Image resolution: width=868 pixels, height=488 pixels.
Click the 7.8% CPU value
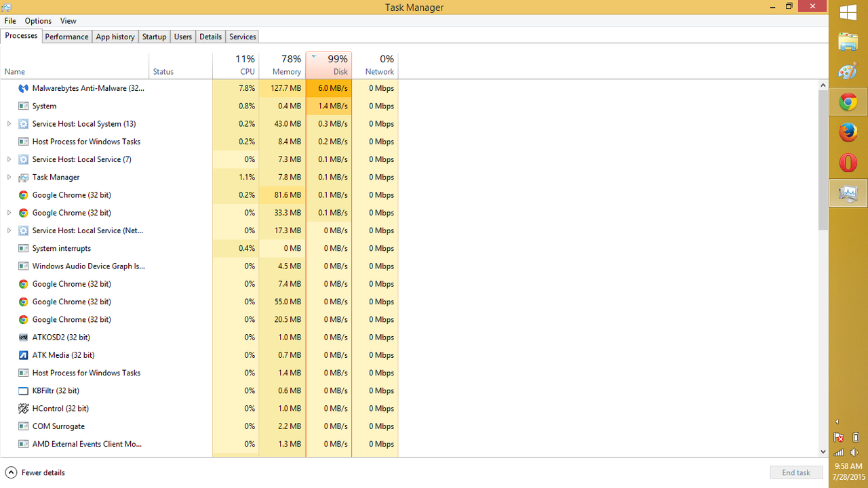pos(247,88)
